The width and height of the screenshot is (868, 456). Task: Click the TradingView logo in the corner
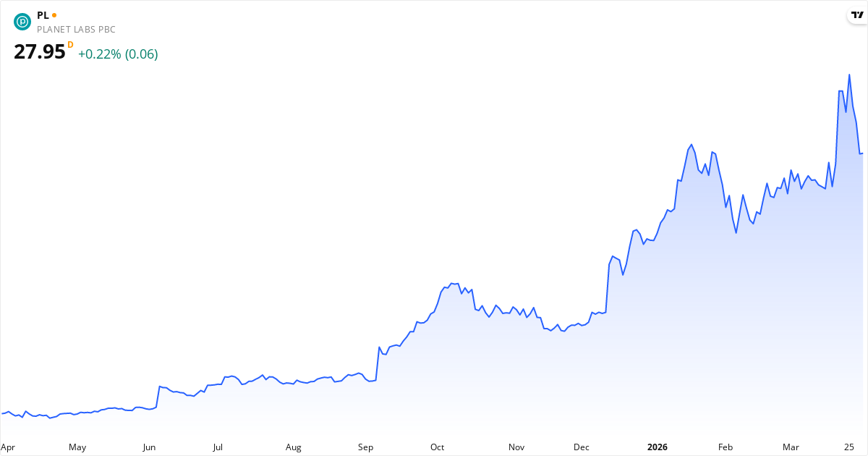coord(857,15)
